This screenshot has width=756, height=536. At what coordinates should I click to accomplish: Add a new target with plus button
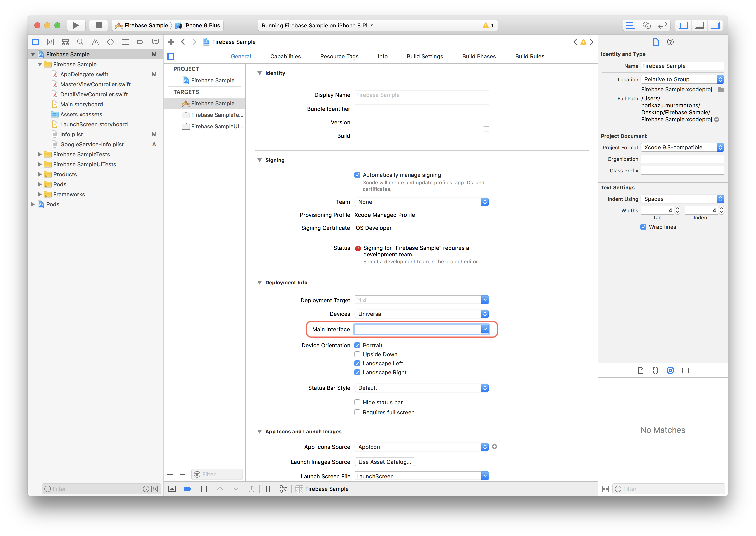point(170,474)
